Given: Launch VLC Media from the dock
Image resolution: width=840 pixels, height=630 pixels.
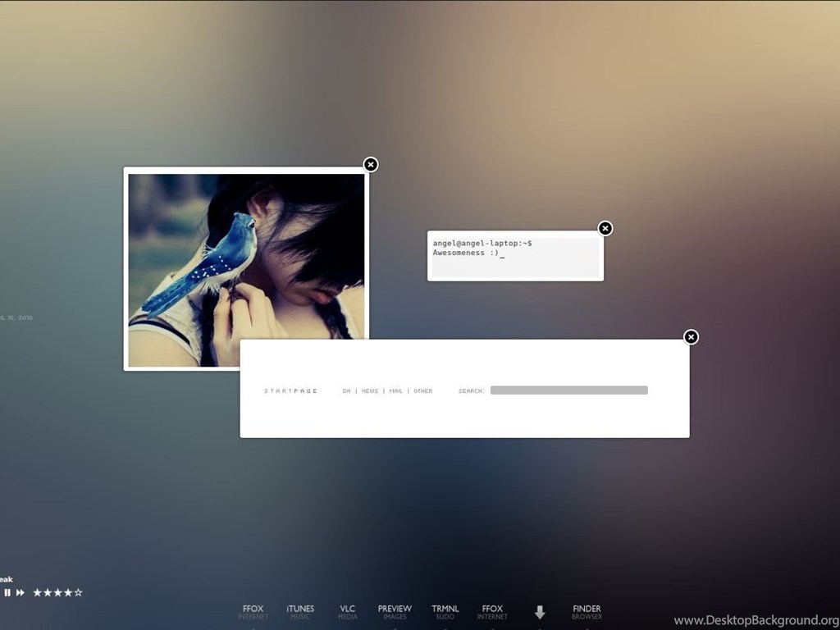Looking at the screenshot, I should tap(348, 612).
